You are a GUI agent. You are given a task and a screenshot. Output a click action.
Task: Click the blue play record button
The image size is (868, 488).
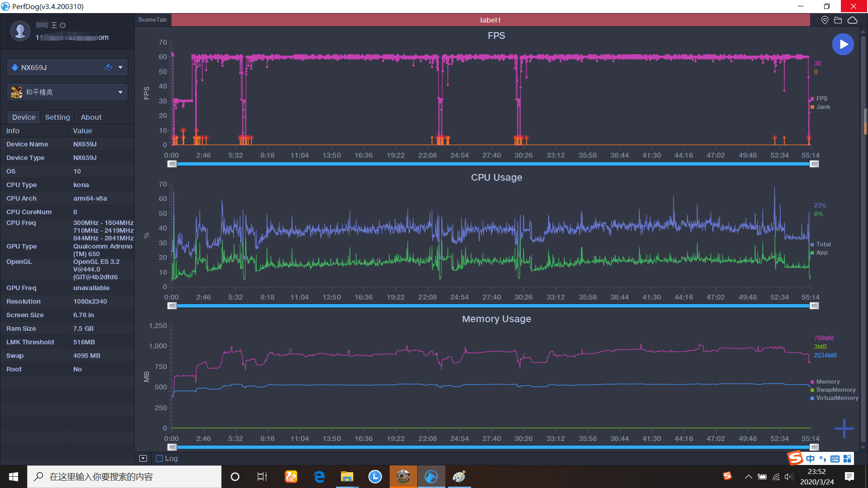(843, 44)
